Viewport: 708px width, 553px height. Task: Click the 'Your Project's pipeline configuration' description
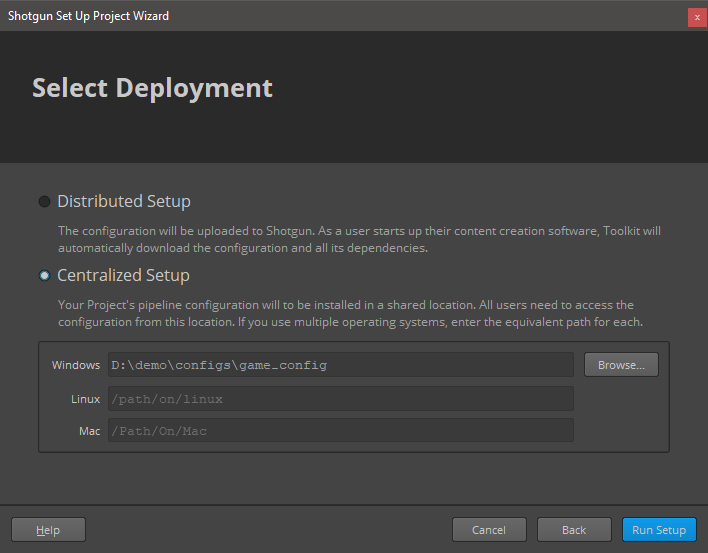coord(350,313)
